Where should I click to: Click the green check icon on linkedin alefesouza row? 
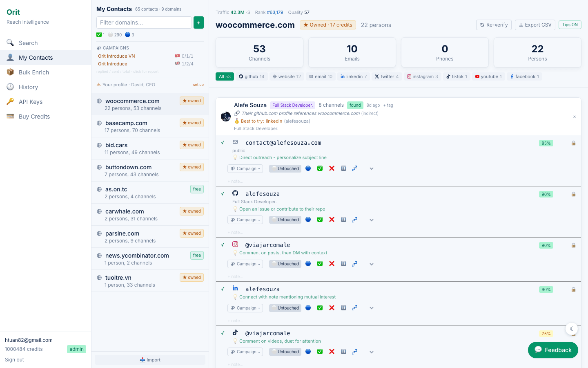click(x=320, y=308)
